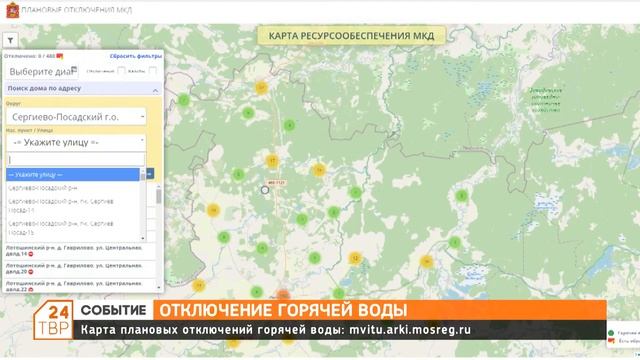The image size is (640, 360).
Task: Open the calendar icon in date range field
Action: 74,70
